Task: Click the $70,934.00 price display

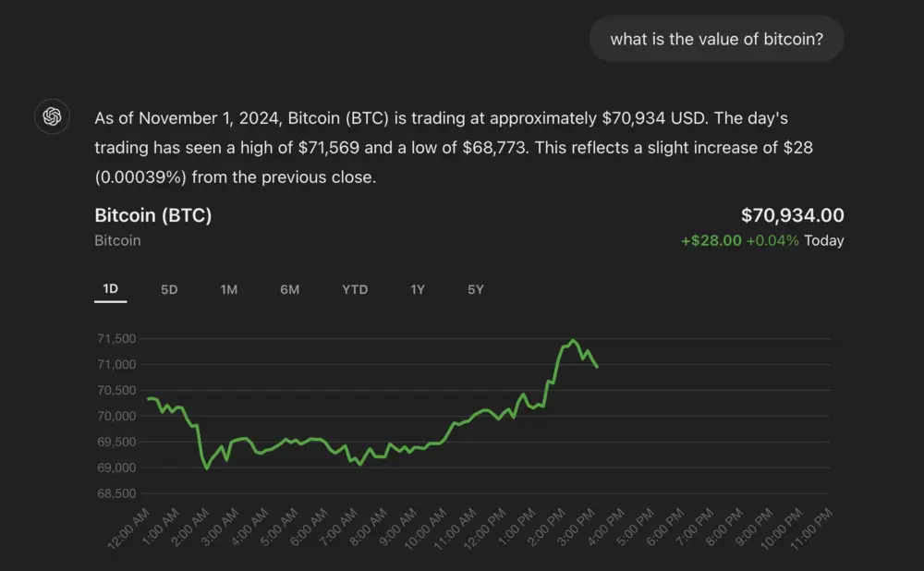Action: point(793,214)
